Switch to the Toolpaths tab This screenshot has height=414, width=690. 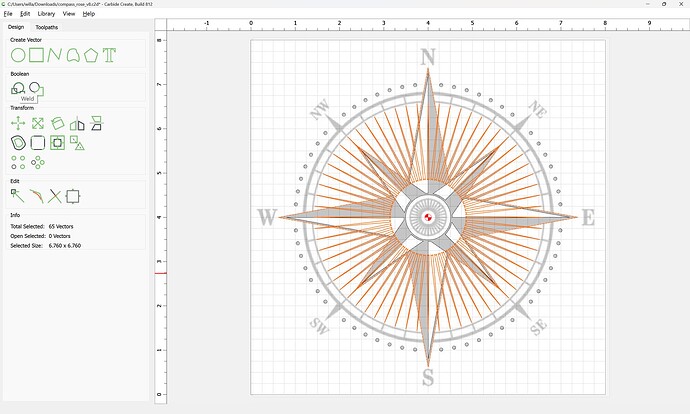(x=47, y=27)
